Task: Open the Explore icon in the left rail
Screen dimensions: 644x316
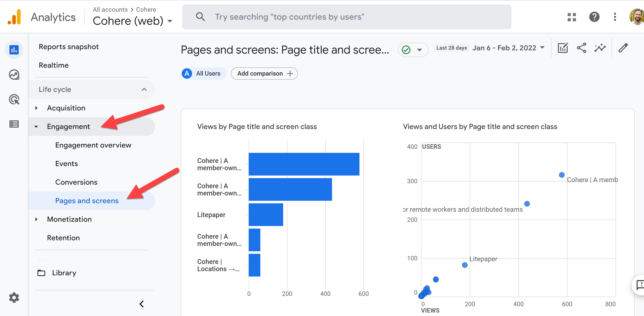Action: point(14,75)
